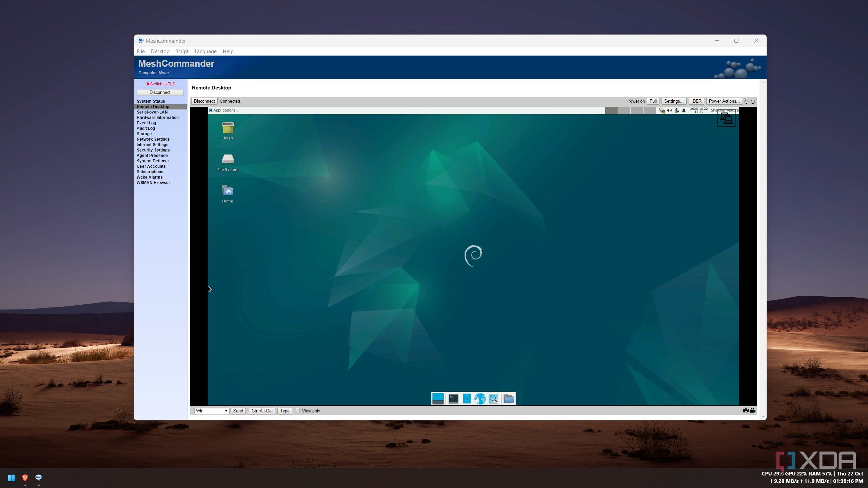
Task: Select Serial-over-LAN in sidebar
Action: pyautogui.click(x=152, y=112)
